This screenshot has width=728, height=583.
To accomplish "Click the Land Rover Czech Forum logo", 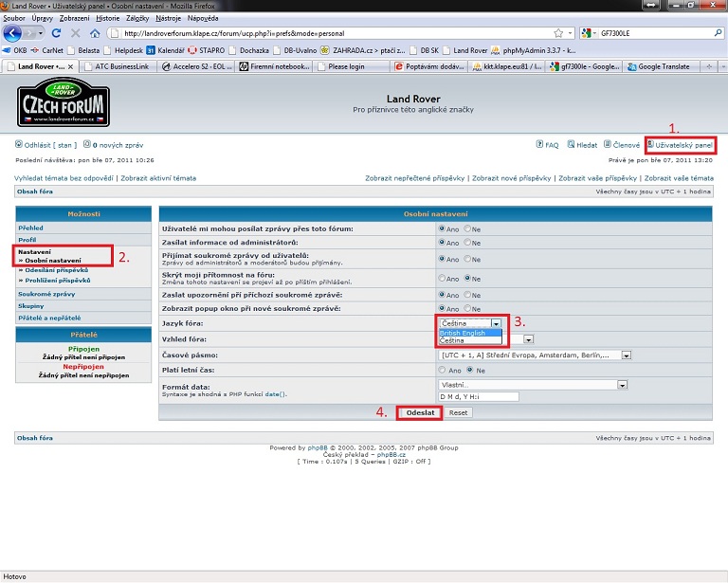I will [64, 104].
